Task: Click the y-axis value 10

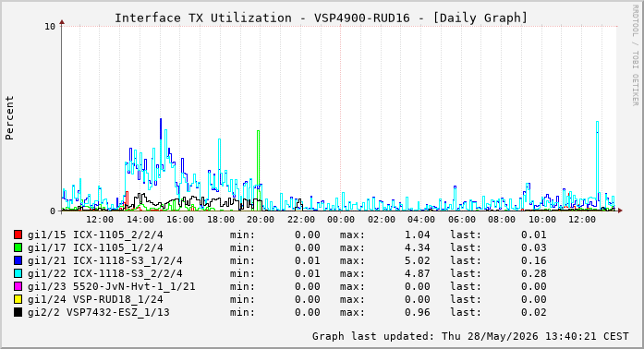Action: pyautogui.click(x=50, y=27)
